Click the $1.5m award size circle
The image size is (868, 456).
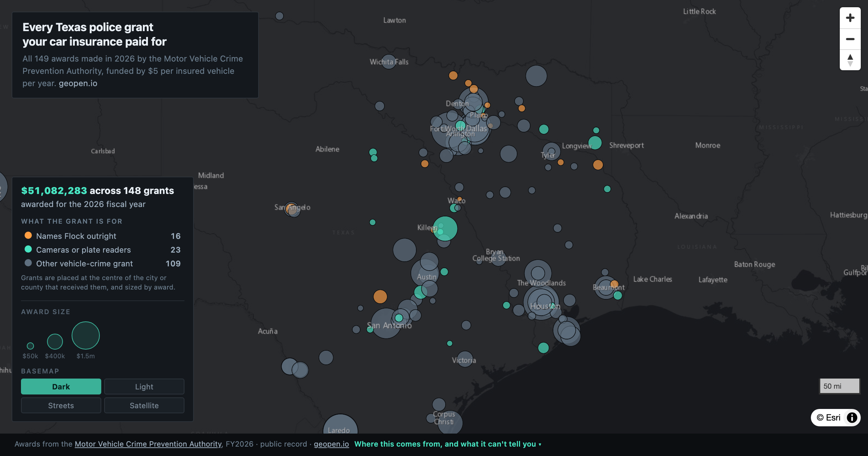[86, 335]
